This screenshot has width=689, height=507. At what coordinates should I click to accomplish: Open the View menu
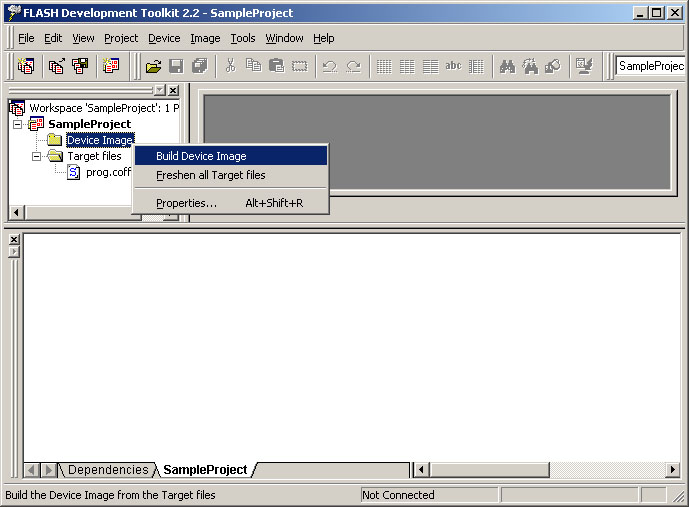(x=83, y=38)
